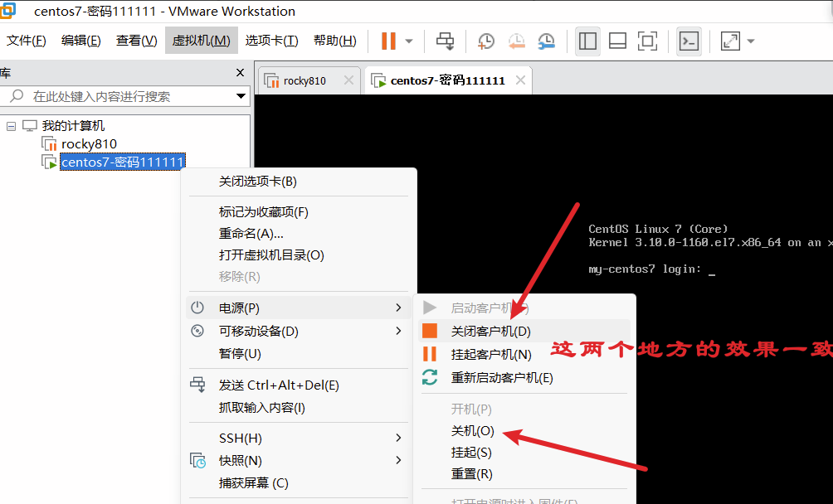Click the console view icon
This screenshot has height=504, width=833.
click(x=689, y=41)
